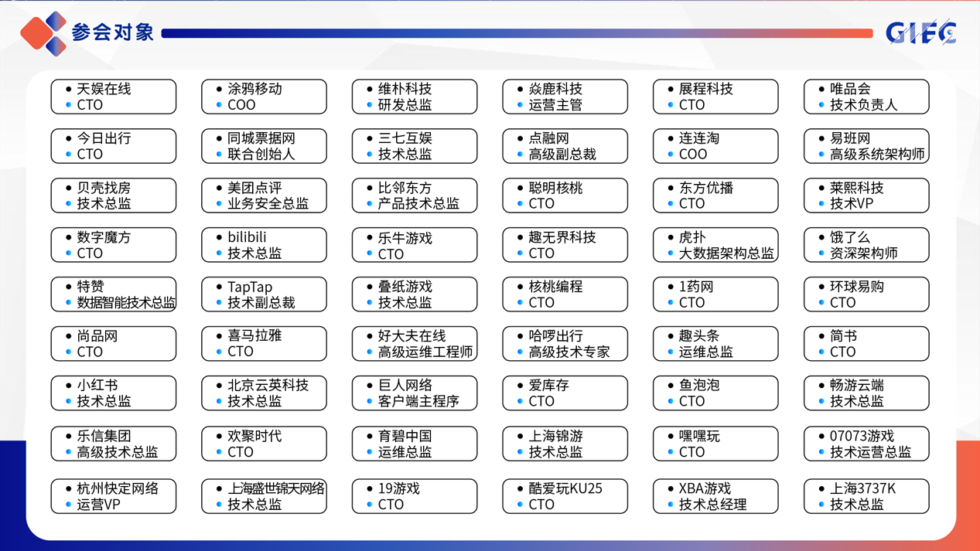Click the TapTap company name

tap(250, 287)
